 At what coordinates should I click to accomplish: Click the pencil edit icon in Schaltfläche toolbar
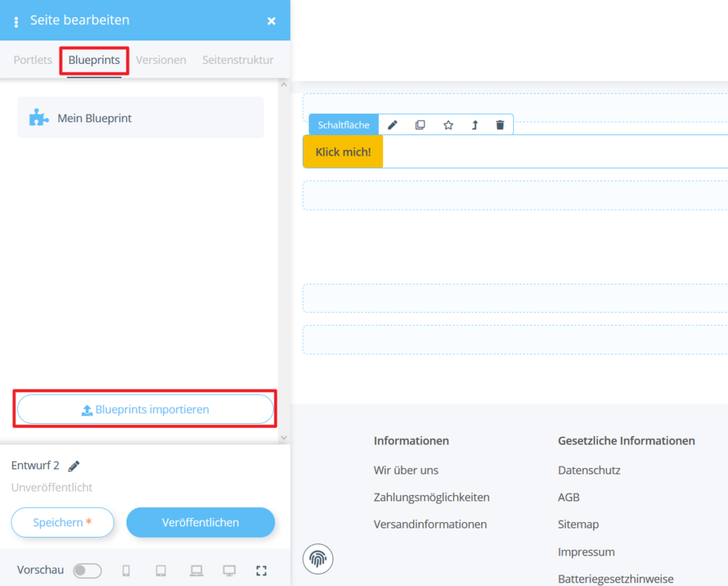392,125
